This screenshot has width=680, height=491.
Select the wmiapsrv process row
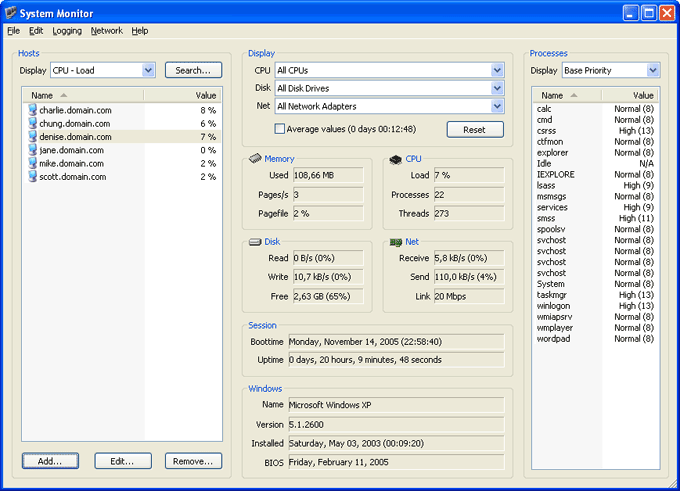(x=595, y=317)
